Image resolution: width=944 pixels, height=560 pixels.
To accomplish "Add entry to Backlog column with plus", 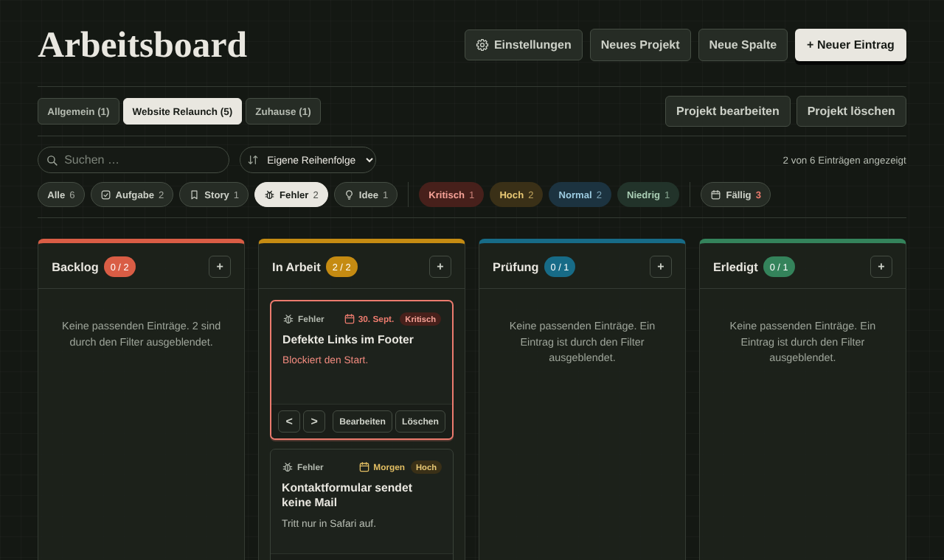I will click(220, 267).
